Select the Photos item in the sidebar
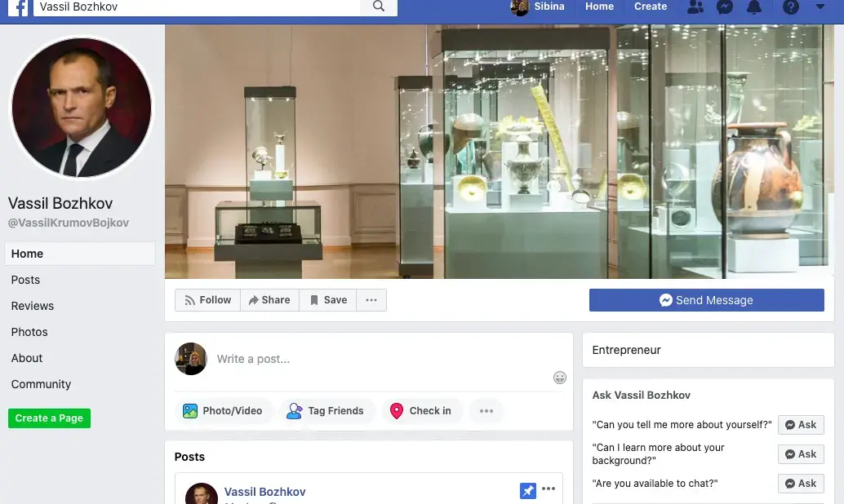 [29, 332]
